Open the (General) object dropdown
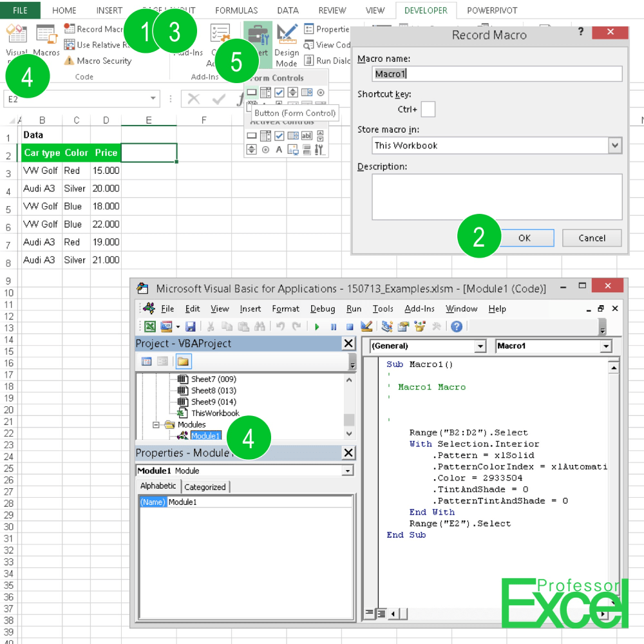The width and height of the screenshot is (644, 644). tap(480, 346)
